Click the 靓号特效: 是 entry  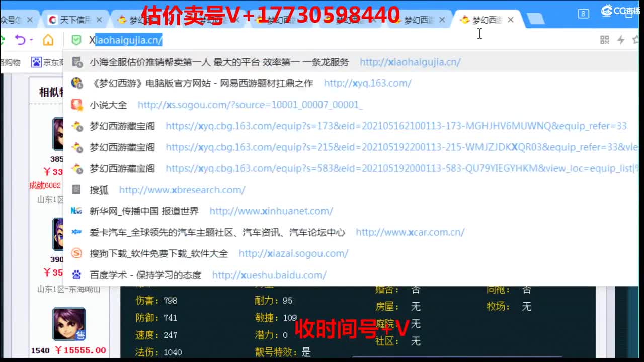(283, 352)
